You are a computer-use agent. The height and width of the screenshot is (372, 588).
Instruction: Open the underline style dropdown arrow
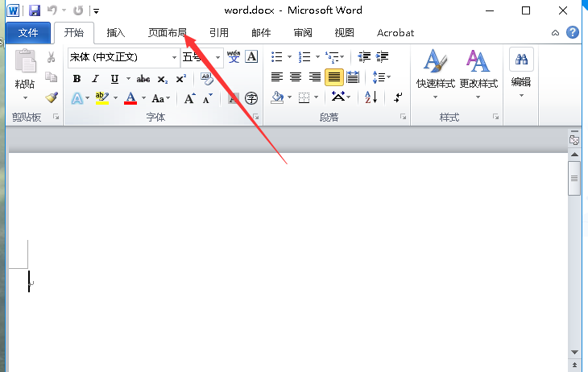[x=128, y=79]
